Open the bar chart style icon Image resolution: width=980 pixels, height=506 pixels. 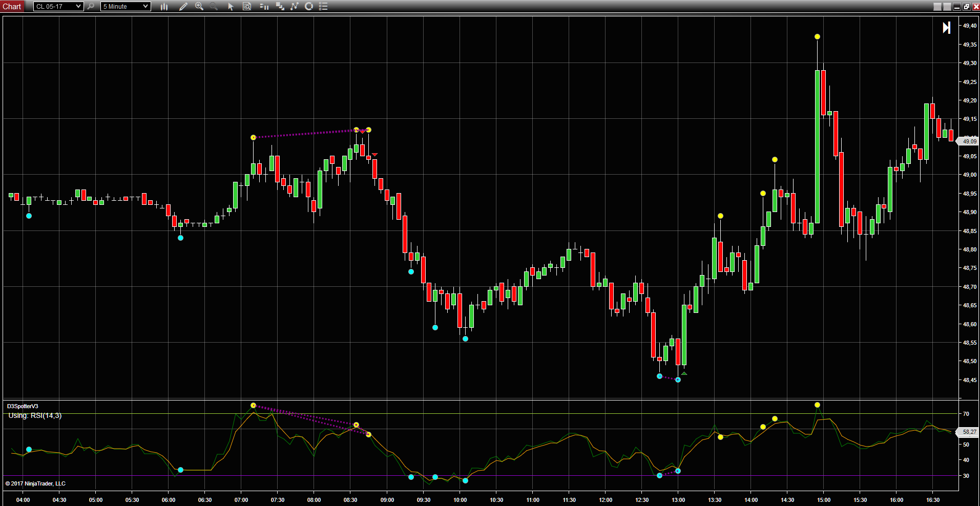coord(164,6)
